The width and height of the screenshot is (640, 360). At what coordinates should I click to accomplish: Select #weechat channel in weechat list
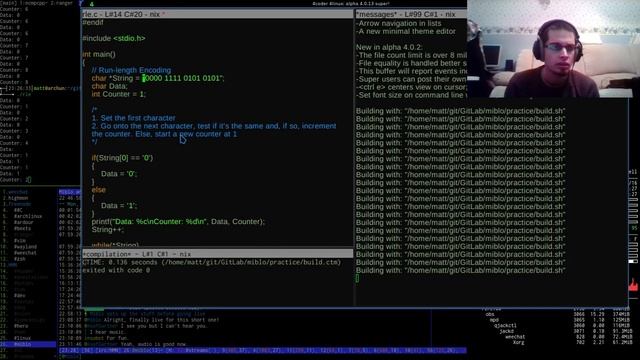(x=25, y=253)
